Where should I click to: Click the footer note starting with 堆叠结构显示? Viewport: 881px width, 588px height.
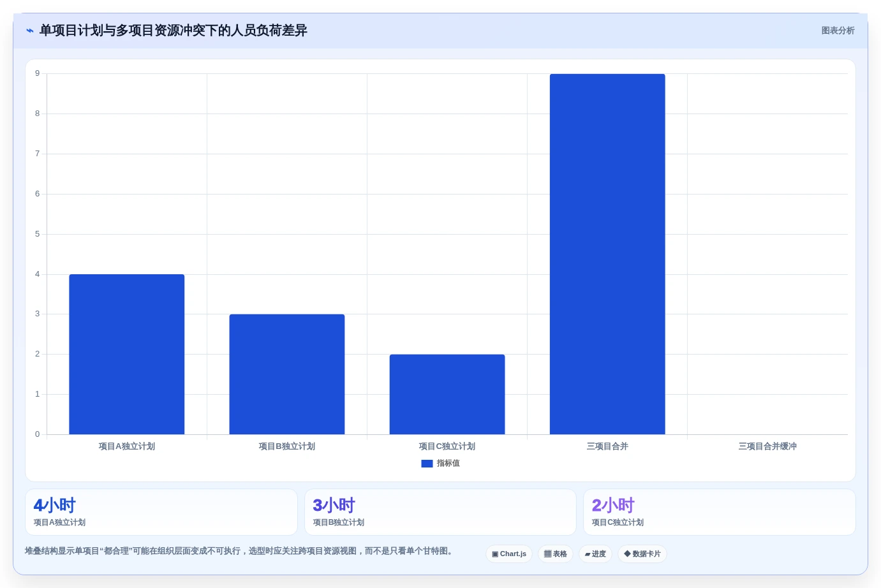[239, 551]
